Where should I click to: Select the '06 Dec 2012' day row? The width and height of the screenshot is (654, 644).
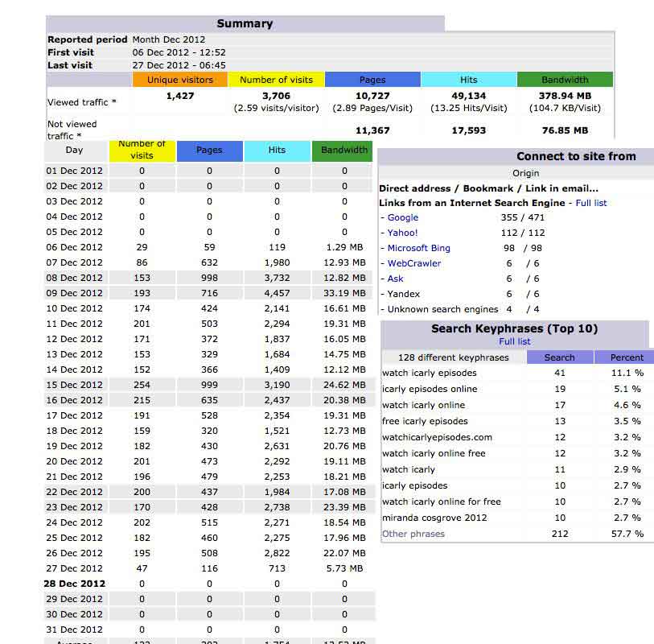(208, 247)
